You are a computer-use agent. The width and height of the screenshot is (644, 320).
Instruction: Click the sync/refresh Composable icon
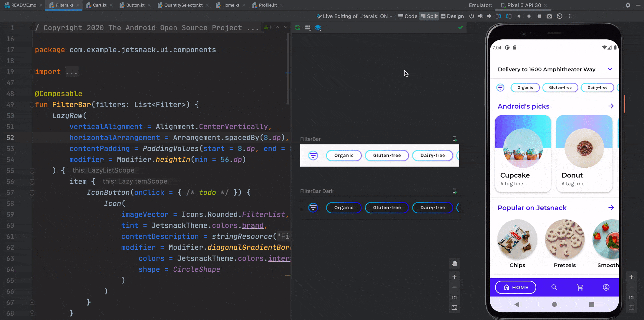[x=297, y=27]
